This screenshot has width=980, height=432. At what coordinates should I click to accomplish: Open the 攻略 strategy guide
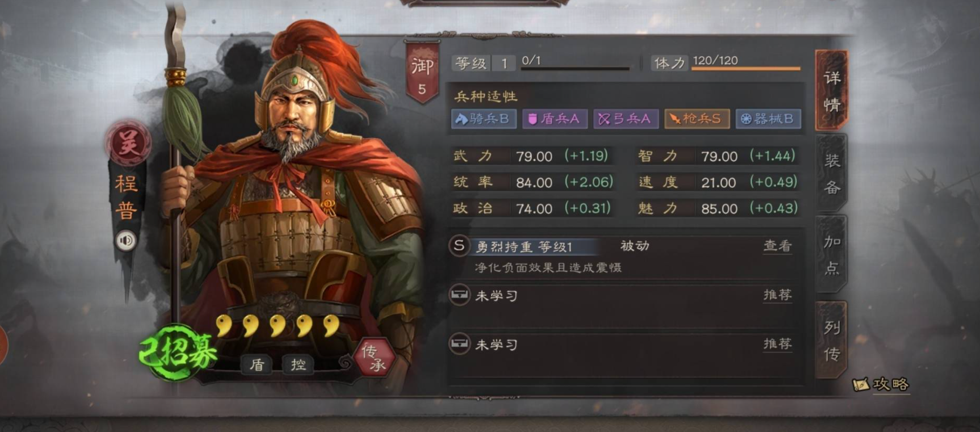click(x=881, y=384)
